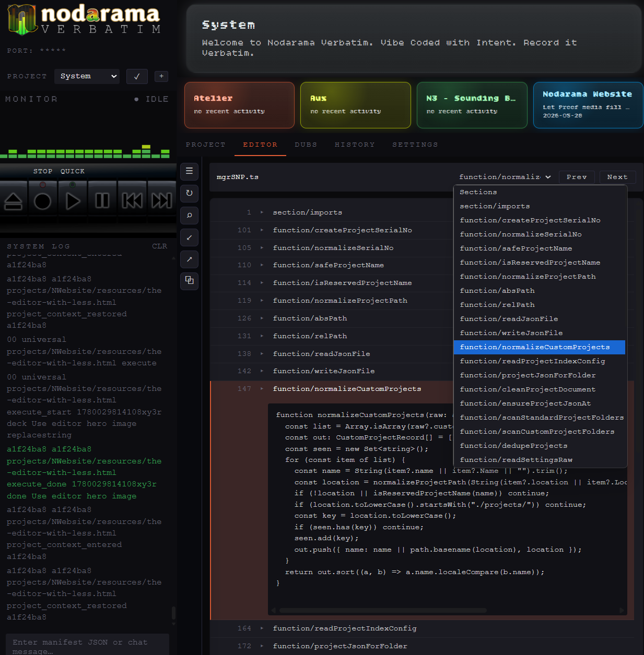
Task: Click the mgrSNP.ts file name
Action: pos(238,177)
